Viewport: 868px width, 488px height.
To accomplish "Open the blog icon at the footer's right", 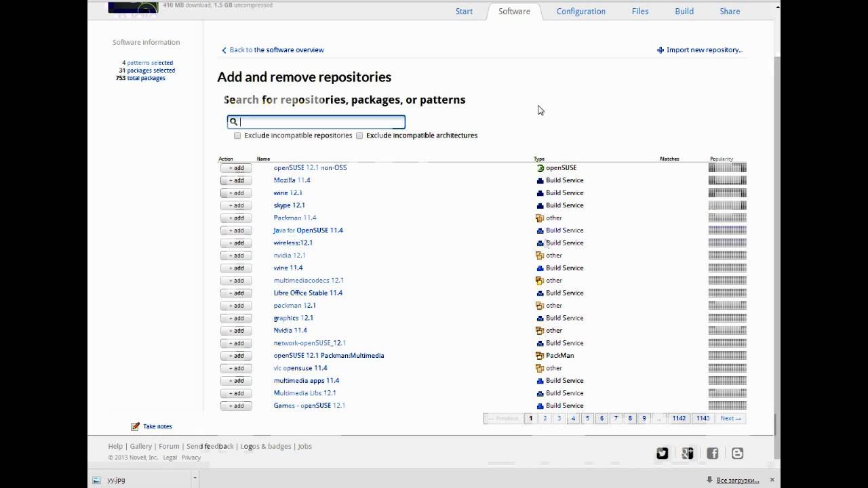I will (738, 453).
